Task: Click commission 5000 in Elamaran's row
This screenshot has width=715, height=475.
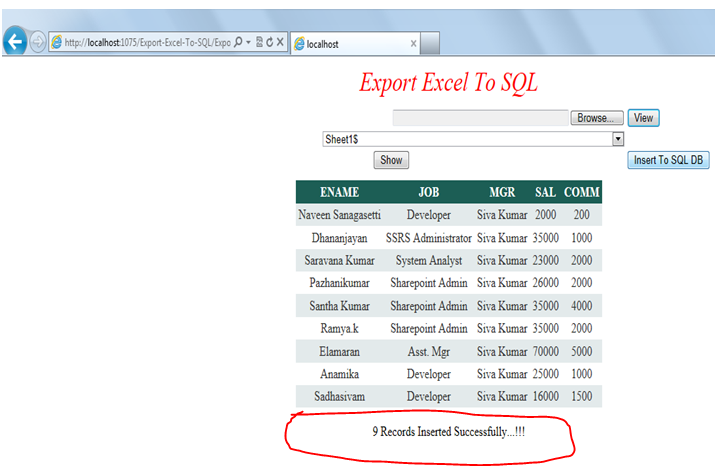Action: (x=582, y=351)
